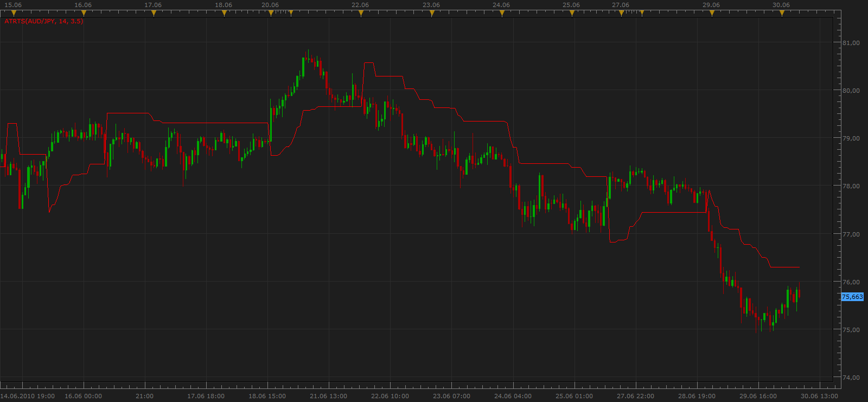This screenshot has height=402, width=868.
Task: Select the 80,00 price level label
Action: click(851, 91)
